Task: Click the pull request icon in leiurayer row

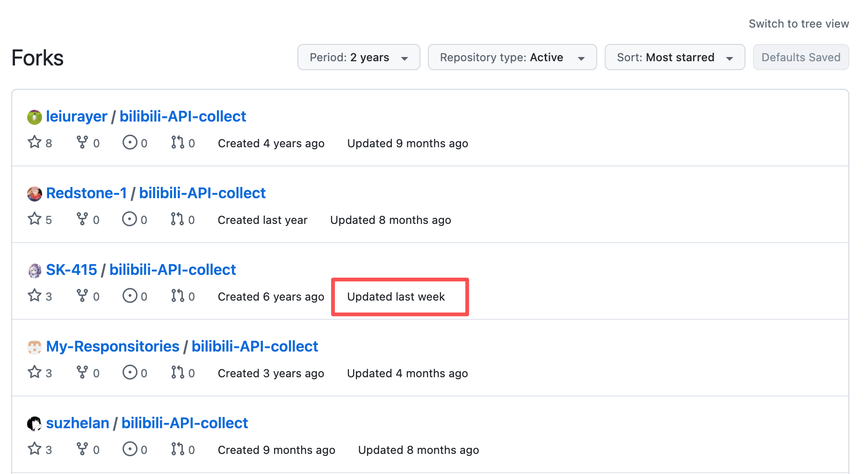Action: [x=177, y=142]
